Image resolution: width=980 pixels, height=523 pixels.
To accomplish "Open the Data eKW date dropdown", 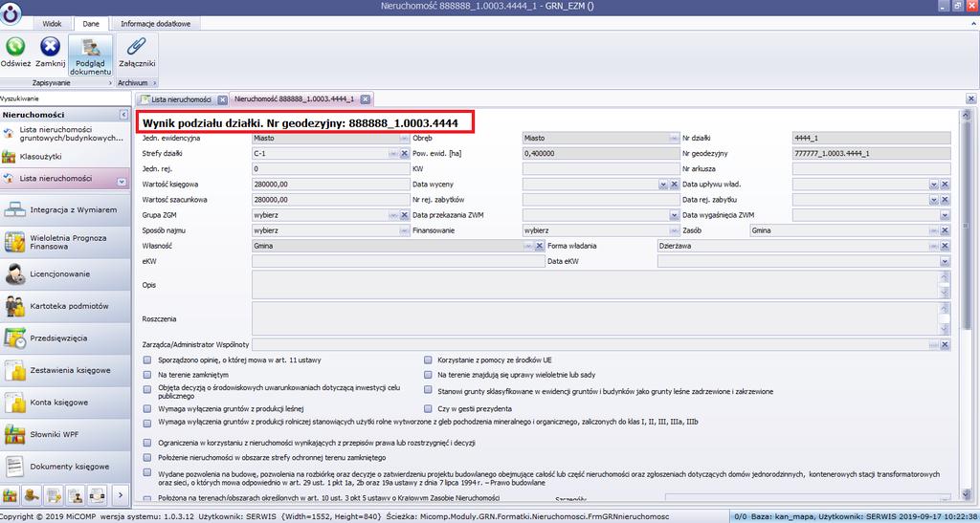I will click(x=945, y=262).
